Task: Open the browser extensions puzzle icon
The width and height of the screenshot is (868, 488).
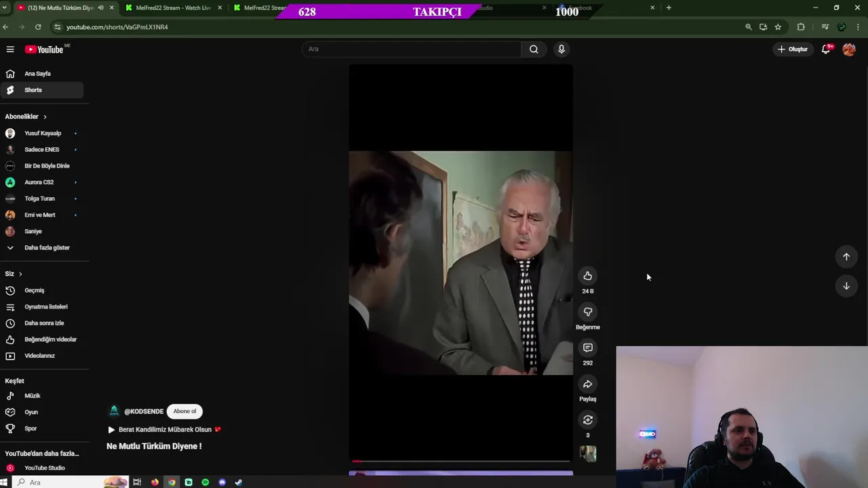Action: [x=801, y=26]
